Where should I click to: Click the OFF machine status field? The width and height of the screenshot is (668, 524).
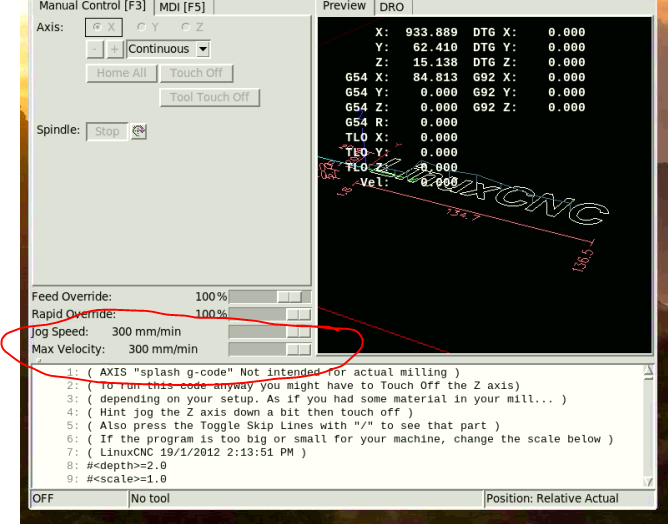tap(79, 498)
